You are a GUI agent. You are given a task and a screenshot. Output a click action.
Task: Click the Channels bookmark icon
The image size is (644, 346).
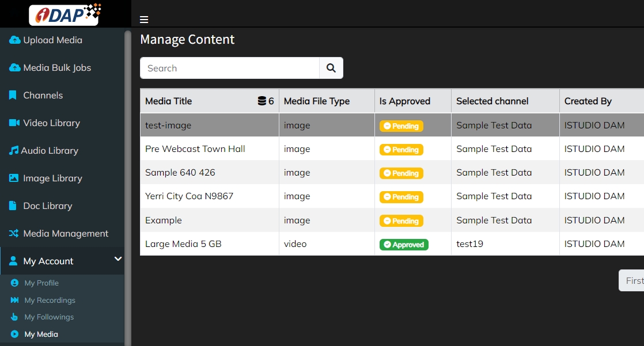[13, 95]
